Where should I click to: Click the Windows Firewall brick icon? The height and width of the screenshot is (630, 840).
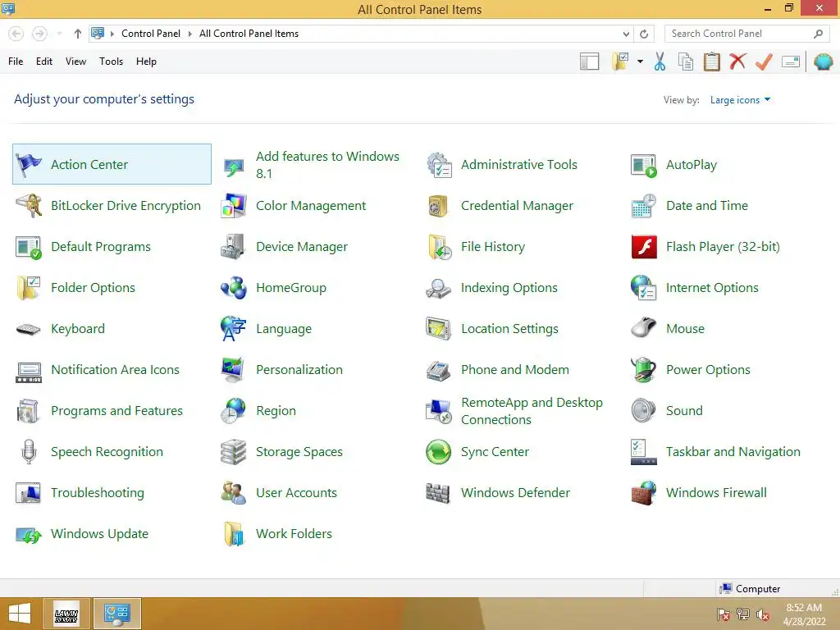pos(644,493)
